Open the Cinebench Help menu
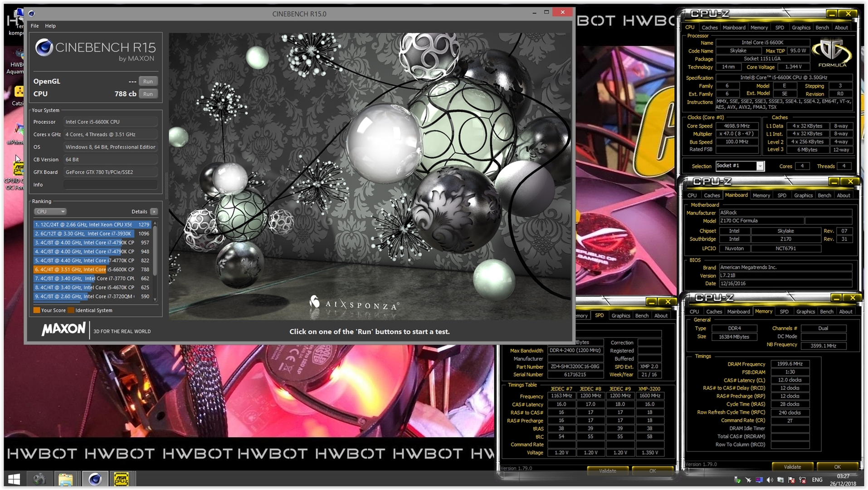This screenshot has width=868, height=490. coord(50,26)
